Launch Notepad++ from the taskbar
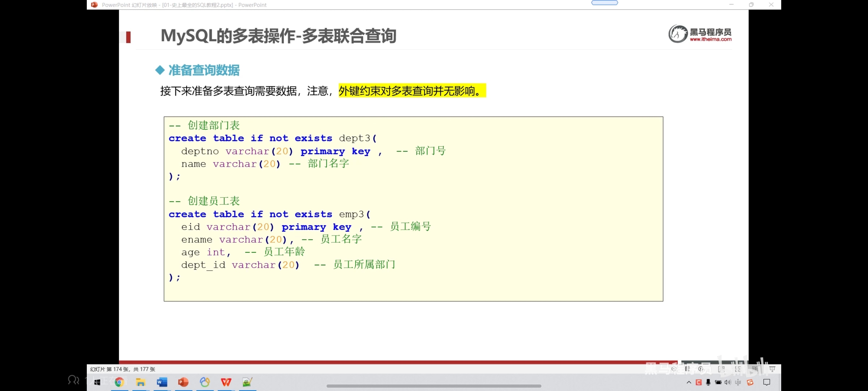The image size is (868, 391). coord(247,382)
